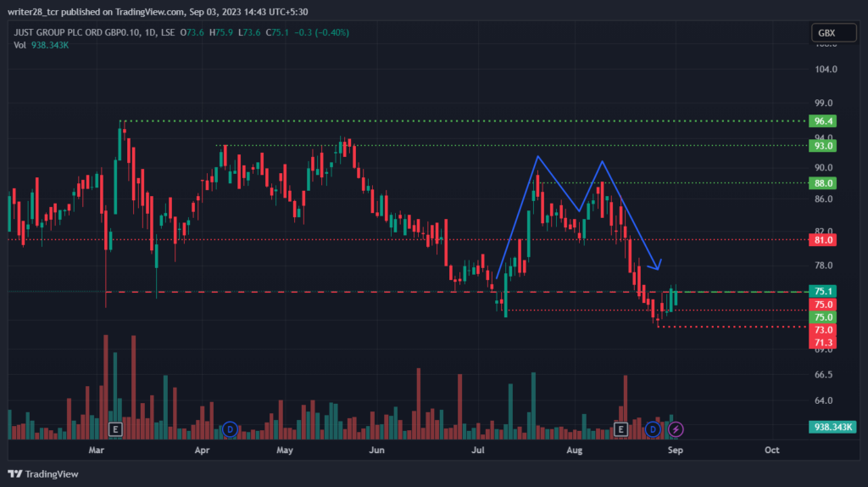Select the 96.4 green price label
Viewport: 868px width, 487px height.
coord(822,120)
